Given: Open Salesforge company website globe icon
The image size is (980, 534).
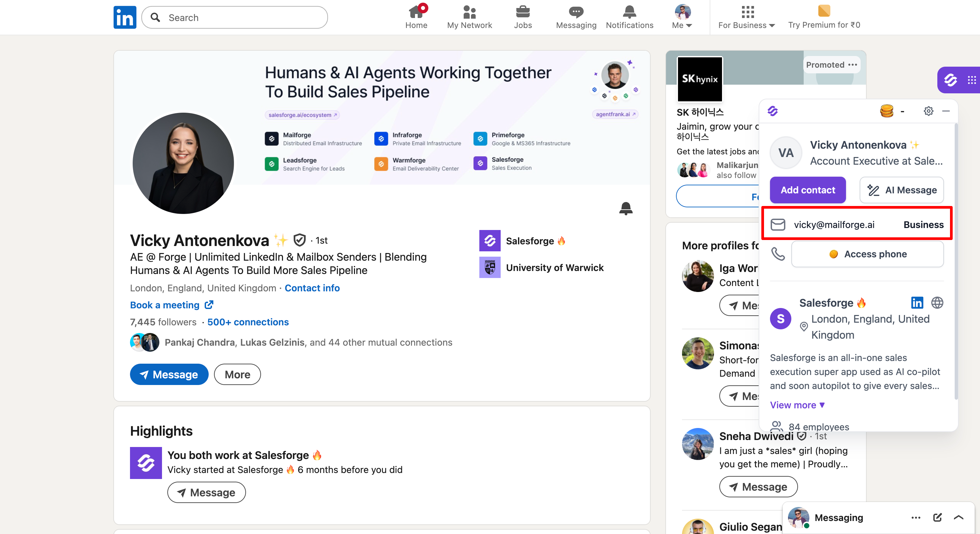Looking at the screenshot, I should point(937,303).
